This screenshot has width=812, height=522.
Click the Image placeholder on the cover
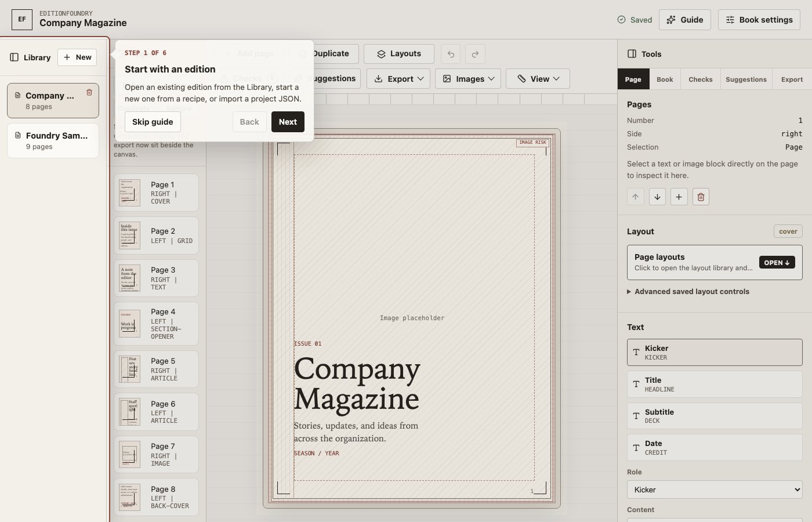point(412,318)
